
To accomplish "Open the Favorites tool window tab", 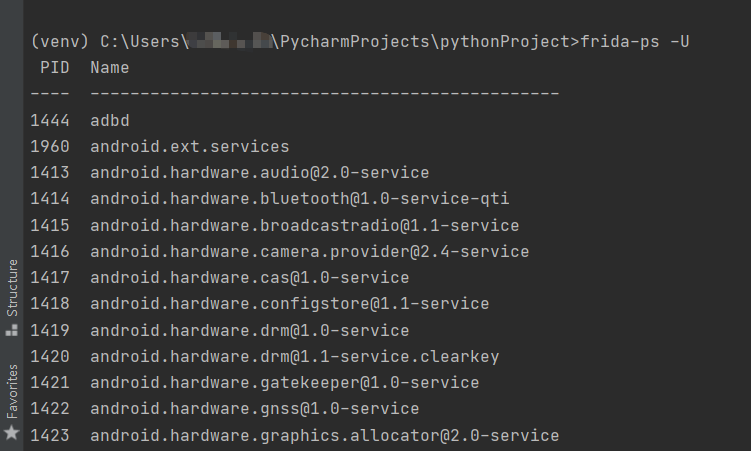I will (x=12, y=390).
